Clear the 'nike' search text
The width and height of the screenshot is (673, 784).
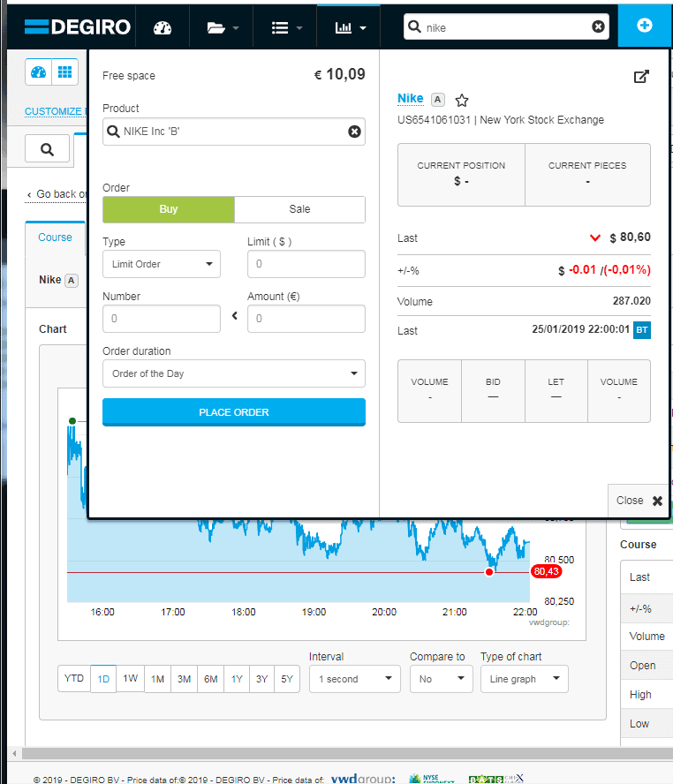pyautogui.click(x=598, y=27)
